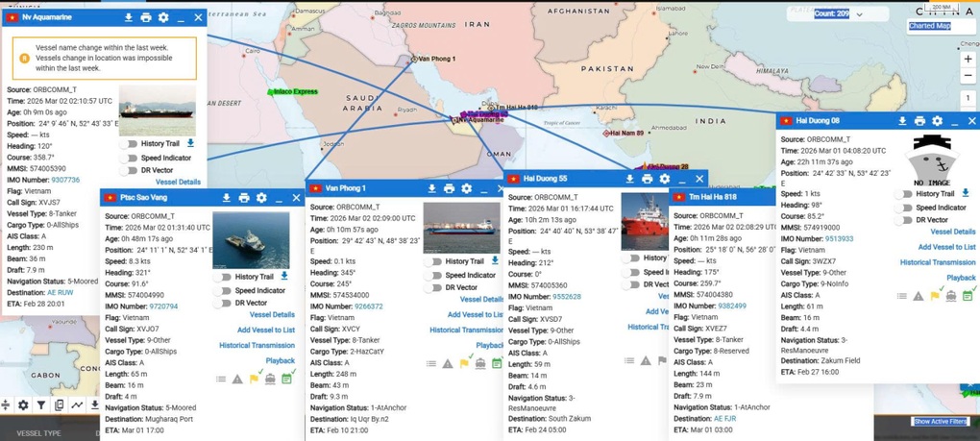Image resolution: width=980 pixels, height=441 pixels.
Task: Open Vessel Details for Nv Aquamarine
Action: click(178, 182)
